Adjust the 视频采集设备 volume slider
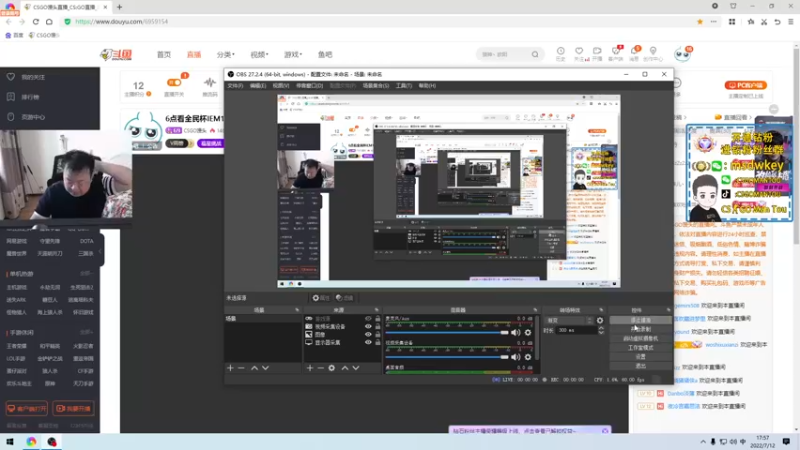This screenshot has width=800, height=450. [x=447, y=357]
